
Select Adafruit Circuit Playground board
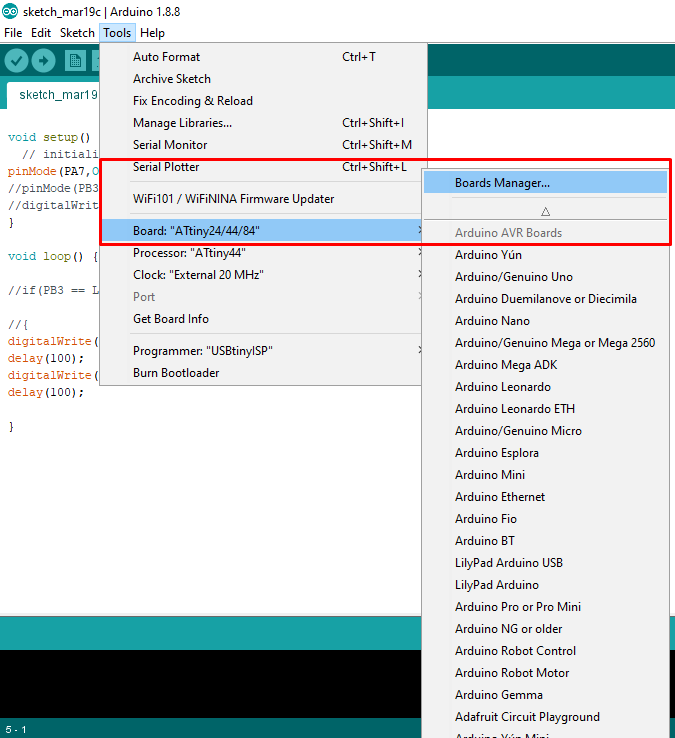click(x=546, y=717)
